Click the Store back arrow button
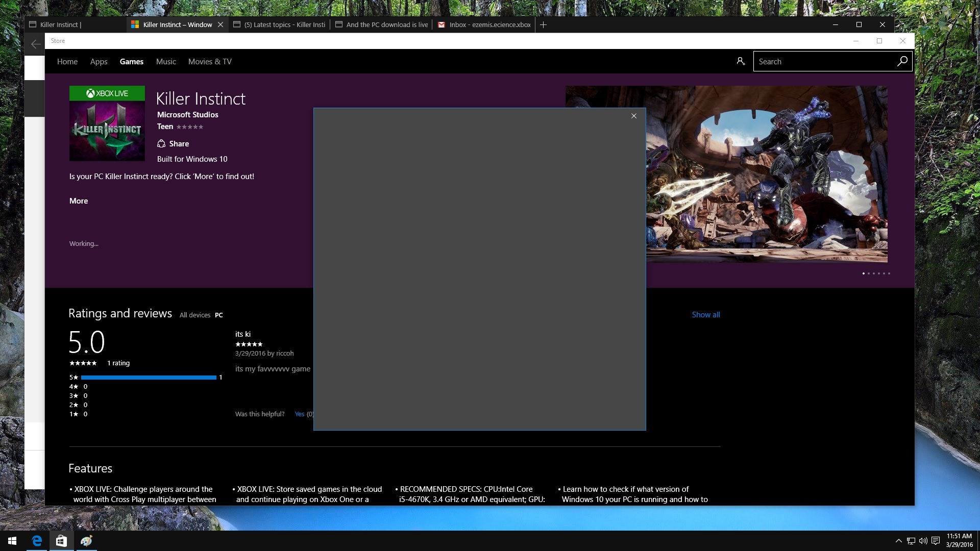Screen dimensions: 980x551 pos(35,44)
